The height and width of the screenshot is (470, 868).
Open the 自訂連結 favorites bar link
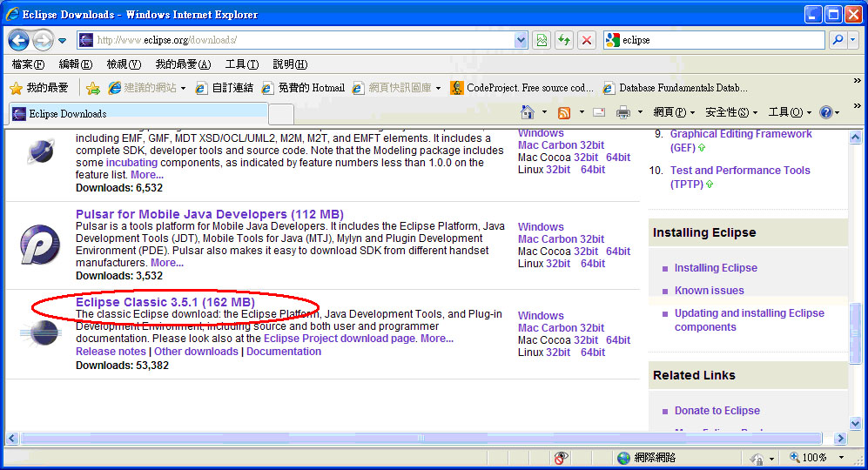tap(225, 87)
